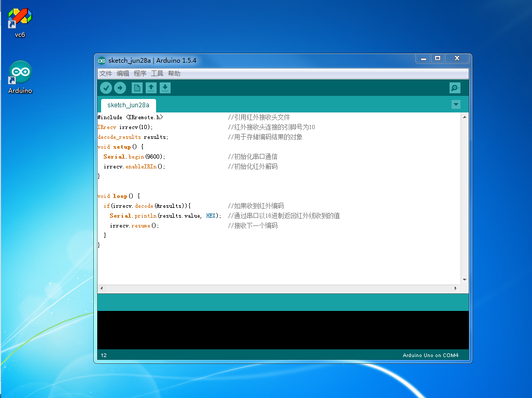Open the 文件 menu
This screenshot has width=532, height=398.
[105, 74]
